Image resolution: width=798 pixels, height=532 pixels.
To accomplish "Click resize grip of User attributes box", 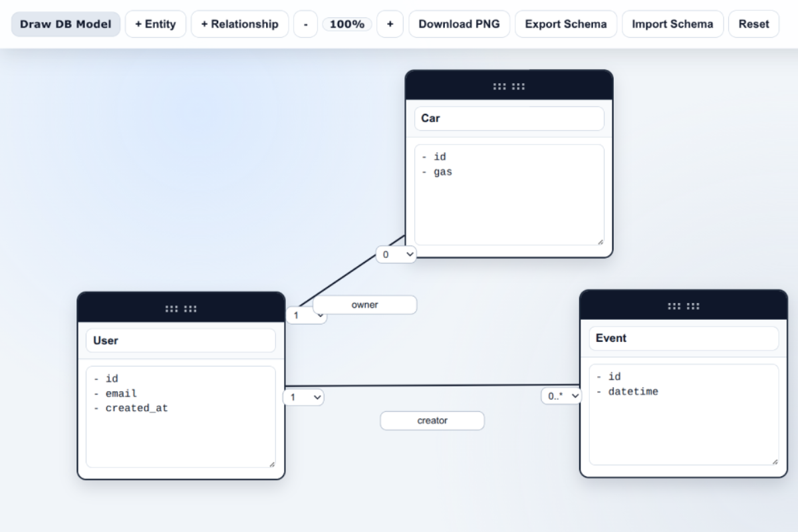I will pos(271,464).
